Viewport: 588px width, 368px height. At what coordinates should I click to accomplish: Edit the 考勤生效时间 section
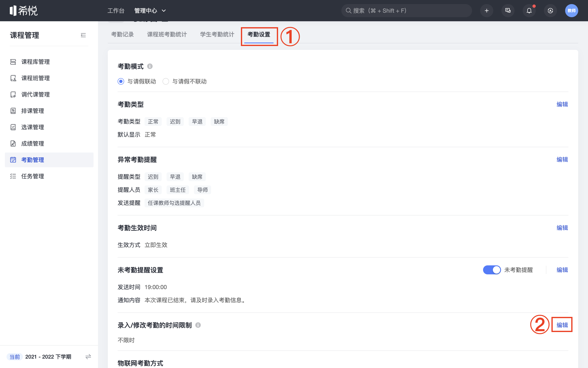tap(562, 228)
